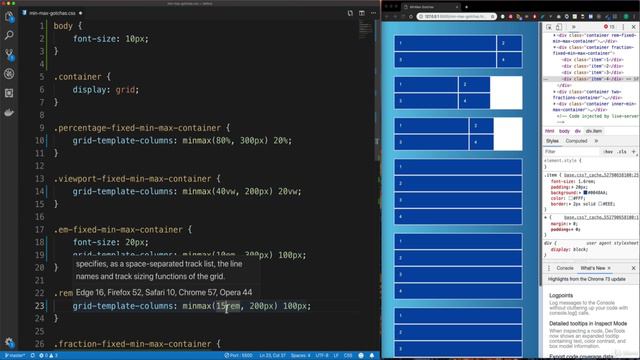Click the styles Filter input field

pyautogui.click(x=571, y=151)
